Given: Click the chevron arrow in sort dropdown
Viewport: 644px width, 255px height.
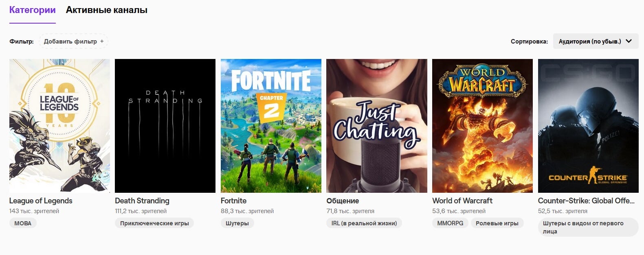Looking at the screenshot, I should pos(629,41).
